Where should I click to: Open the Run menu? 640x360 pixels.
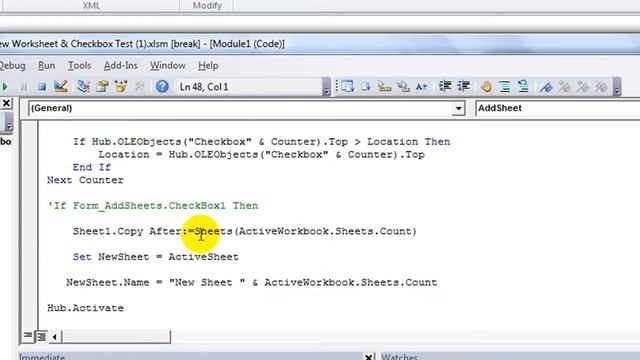[47, 66]
